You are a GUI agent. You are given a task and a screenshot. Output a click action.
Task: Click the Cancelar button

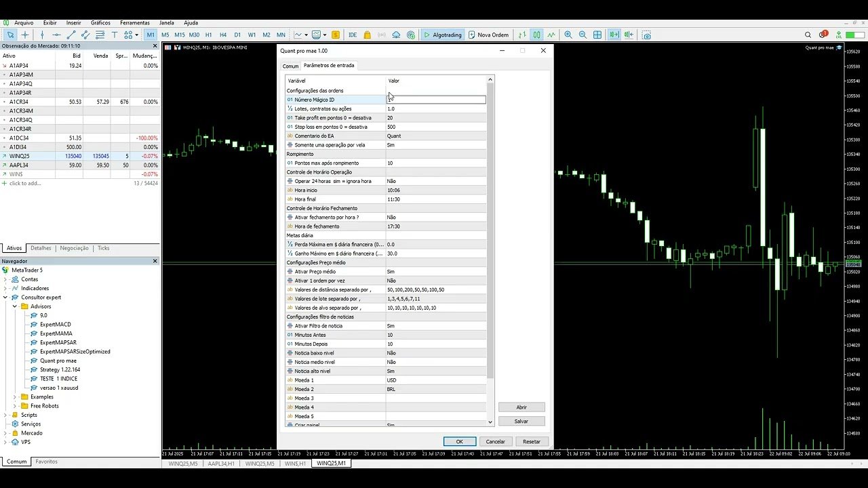pyautogui.click(x=496, y=441)
